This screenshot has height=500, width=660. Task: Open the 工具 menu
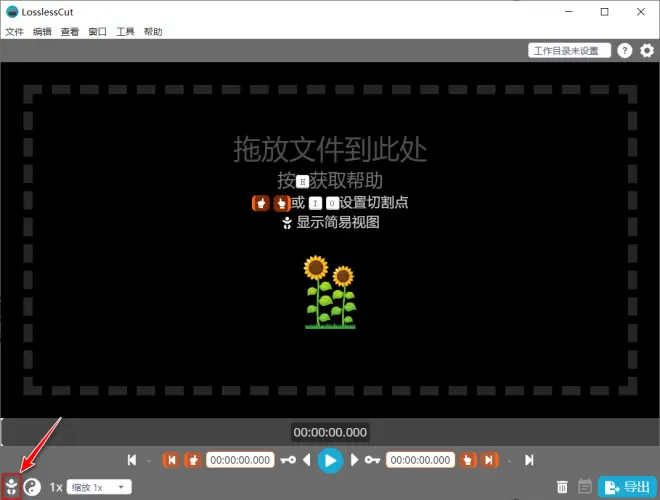pyautogui.click(x=125, y=32)
